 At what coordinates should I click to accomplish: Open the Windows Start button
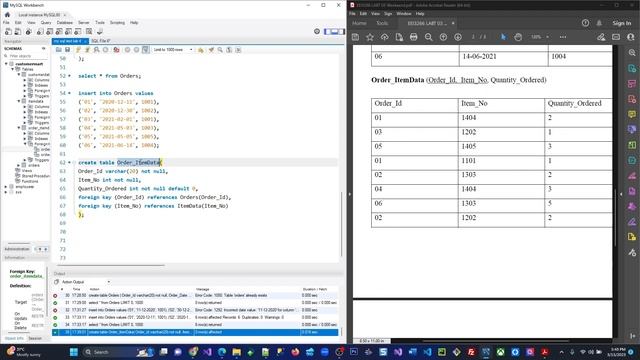coord(74,352)
